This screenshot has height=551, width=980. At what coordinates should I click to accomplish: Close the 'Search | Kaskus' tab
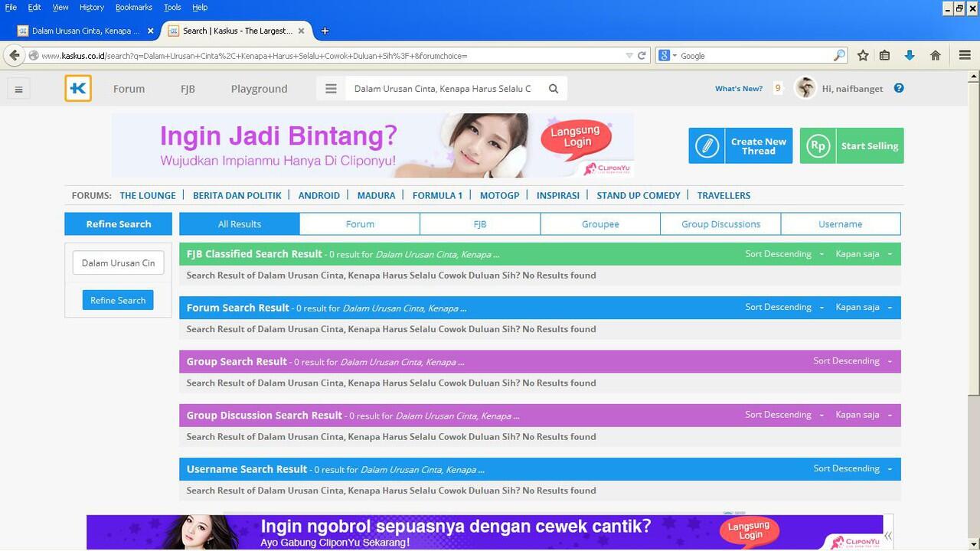tap(301, 31)
